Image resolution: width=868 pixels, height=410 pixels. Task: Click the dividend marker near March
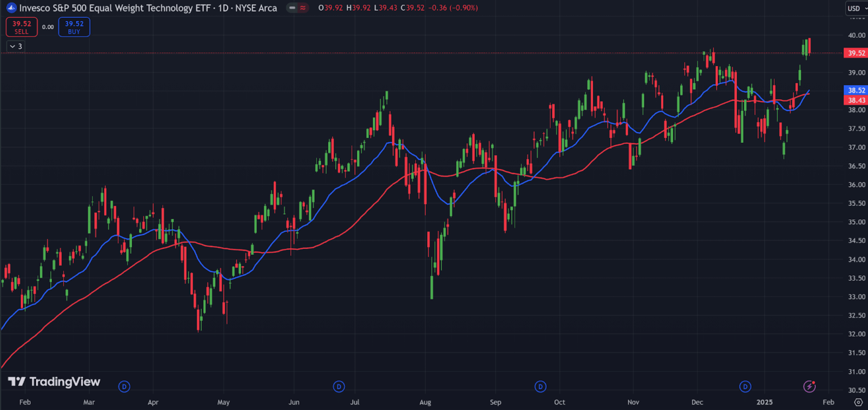[124, 386]
